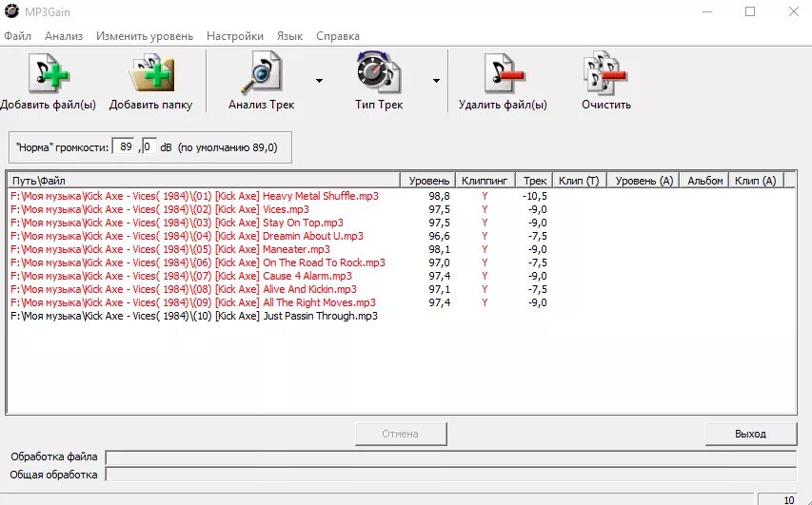Image resolution: width=812 pixels, height=505 pixels.
Task: Select row Maneater.mp3
Action: pos(170,249)
